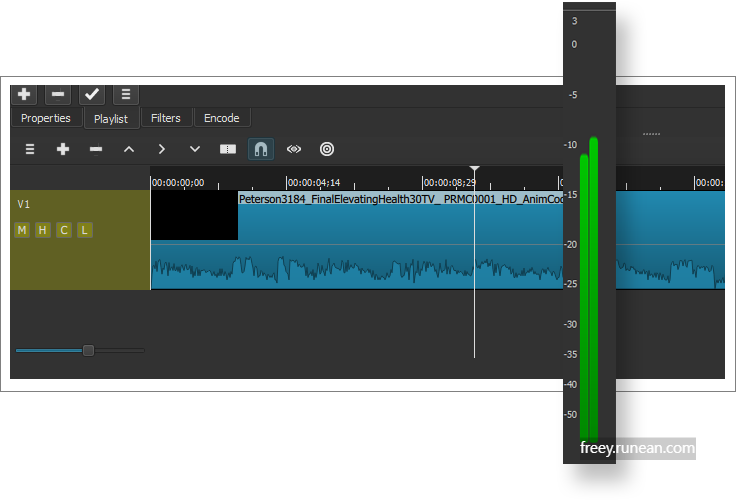This screenshot has height=500, width=736.
Task: Toggle the Ripple All Tracks target icon
Action: tap(327, 149)
